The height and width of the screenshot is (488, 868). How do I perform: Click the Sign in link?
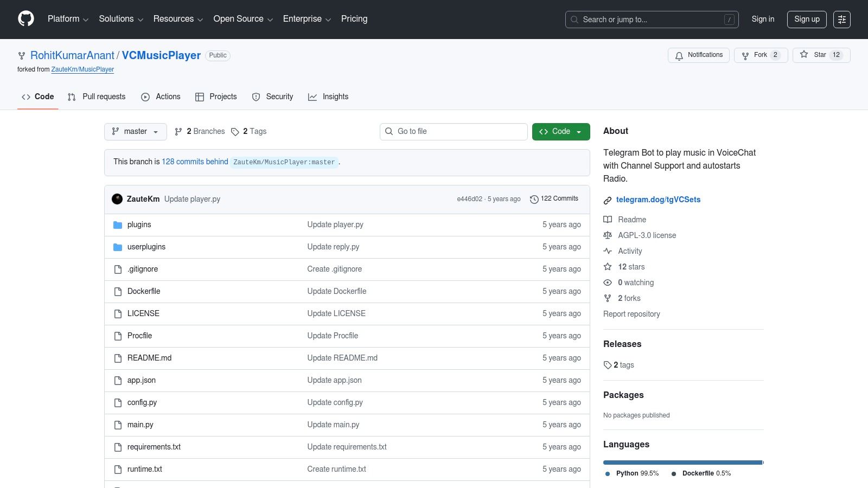763,19
